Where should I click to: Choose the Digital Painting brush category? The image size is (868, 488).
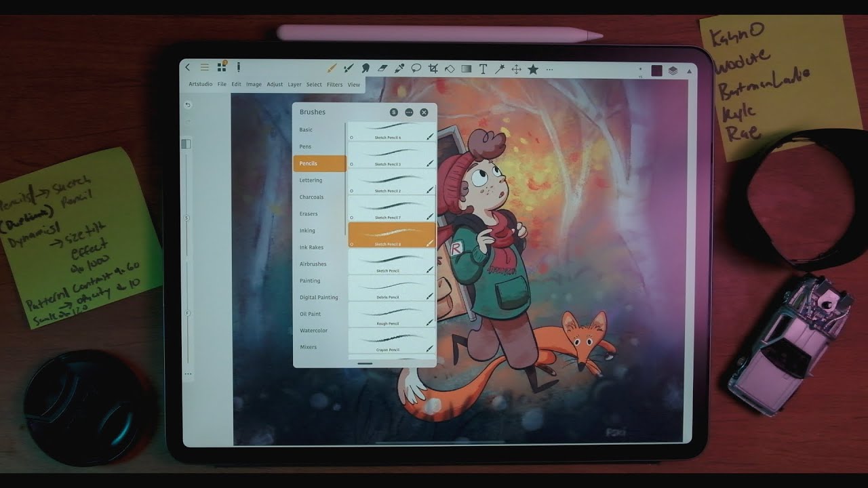pos(319,298)
